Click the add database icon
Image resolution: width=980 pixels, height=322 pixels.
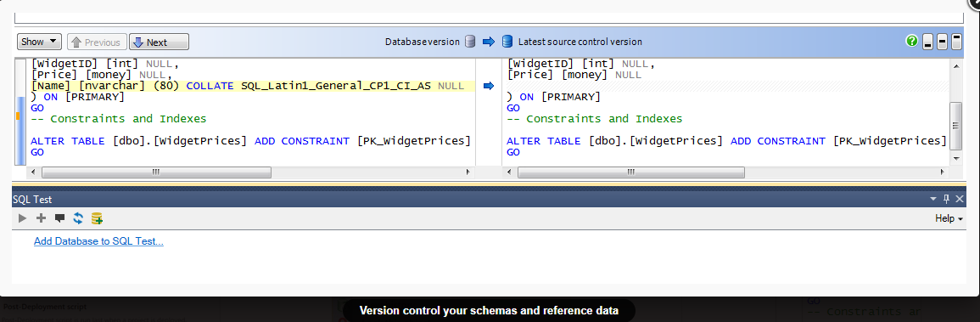(97, 218)
